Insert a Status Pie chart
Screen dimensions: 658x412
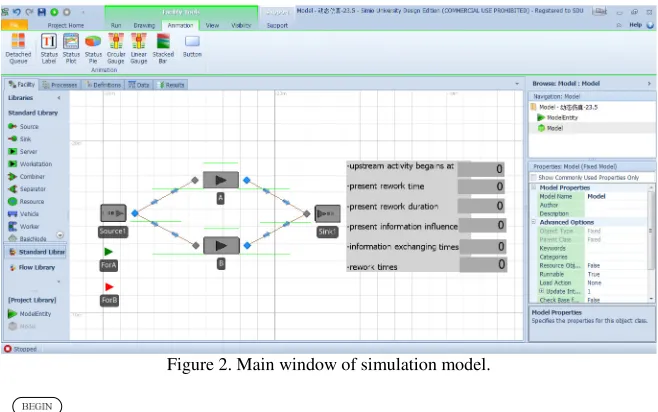pyautogui.click(x=93, y=49)
